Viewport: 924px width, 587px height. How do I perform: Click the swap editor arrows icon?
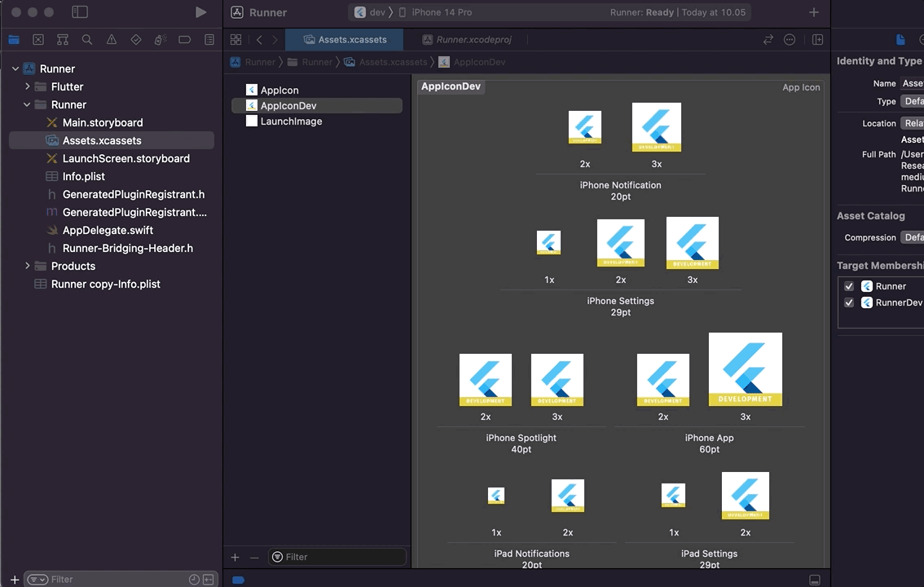coord(768,39)
